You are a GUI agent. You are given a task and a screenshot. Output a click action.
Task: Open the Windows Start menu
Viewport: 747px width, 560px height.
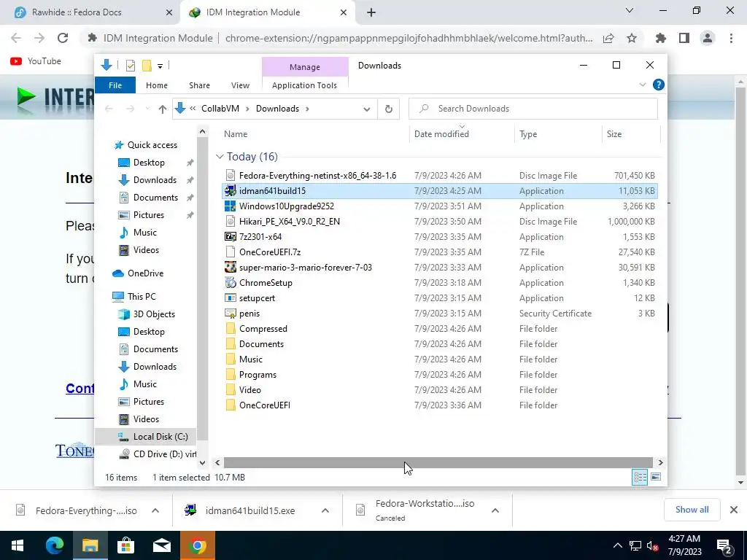click(18, 545)
